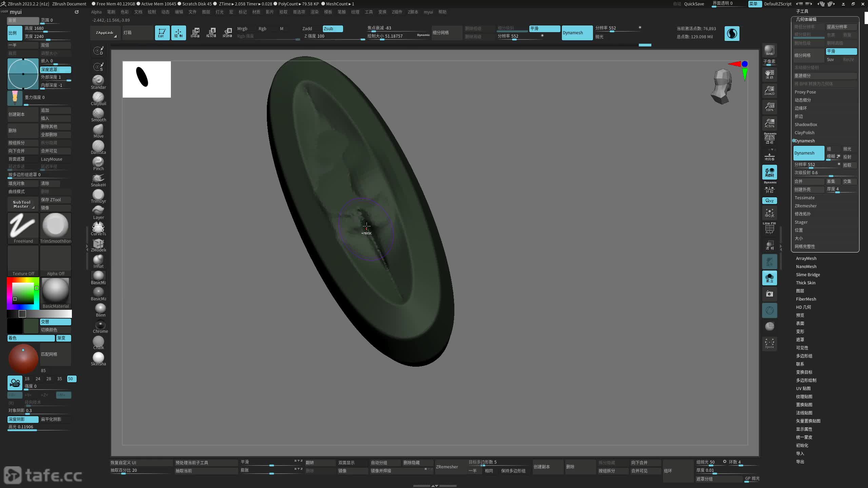This screenshot has height=488, width=868.
Task: Toggle the Dynamesh button in top shelf
Action: 577,33
